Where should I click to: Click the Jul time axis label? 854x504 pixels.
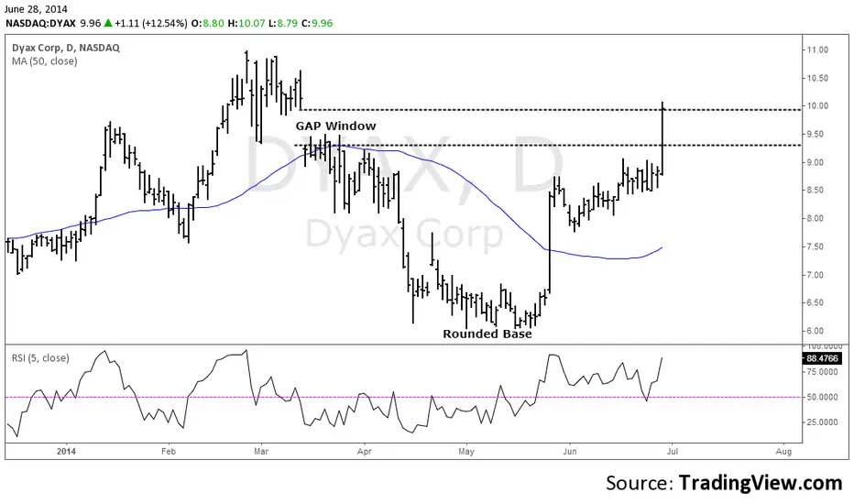click(x=673, y=451)
